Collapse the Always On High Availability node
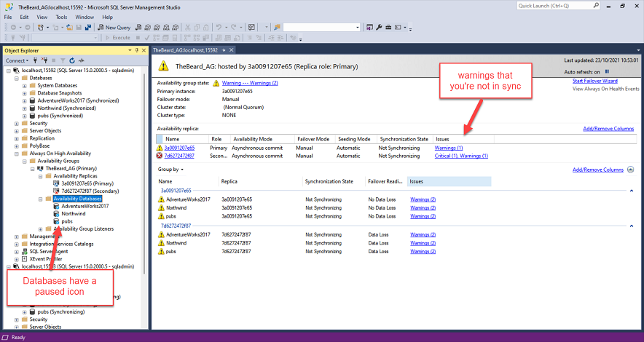644x342 pixels. tap(17, 154)
